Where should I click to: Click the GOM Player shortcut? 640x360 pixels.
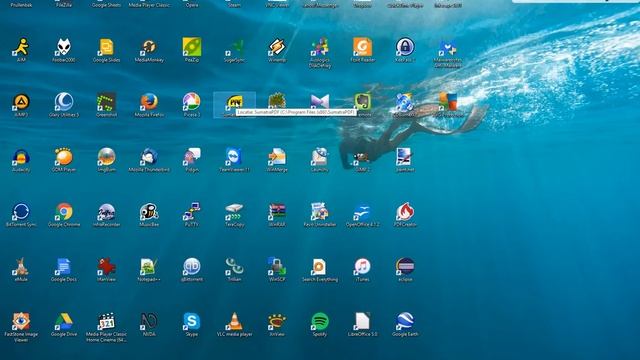click(x=64, y=157)
